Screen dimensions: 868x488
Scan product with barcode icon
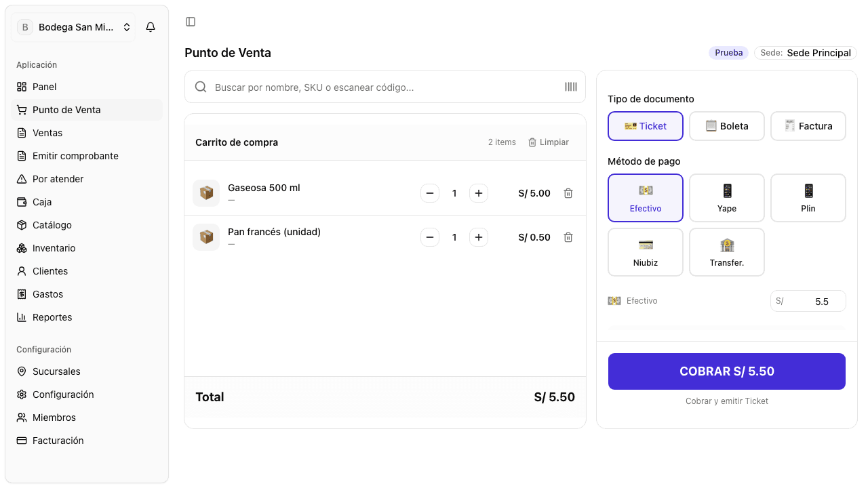coord(571,87)
